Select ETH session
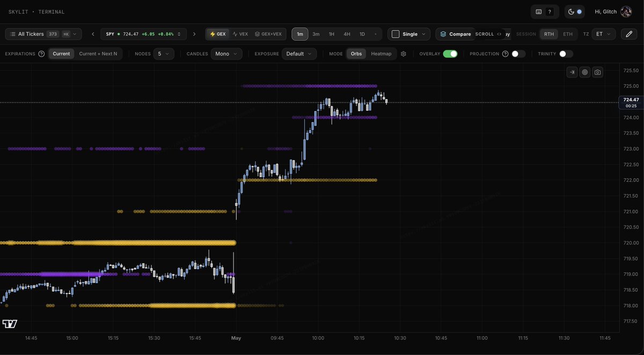The image size is (644, 355). 568,34
